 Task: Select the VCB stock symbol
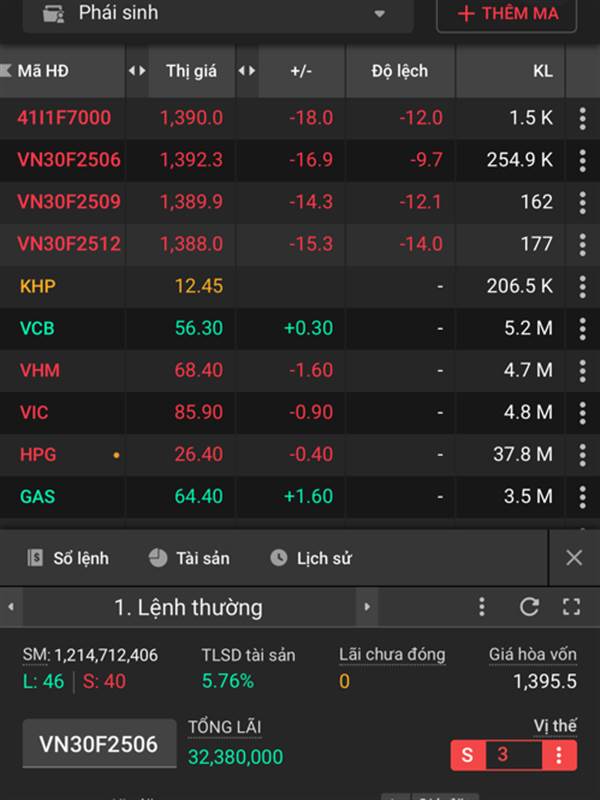(37, 328)
